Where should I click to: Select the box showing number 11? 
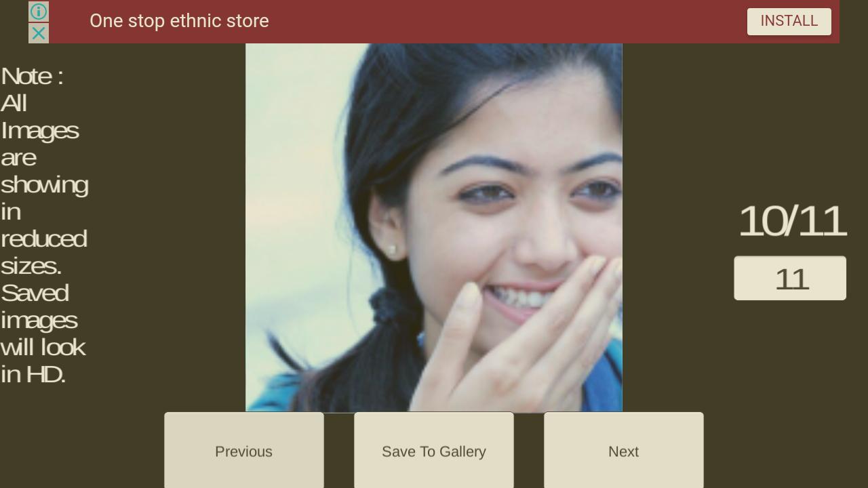click(x=790, y=278)
